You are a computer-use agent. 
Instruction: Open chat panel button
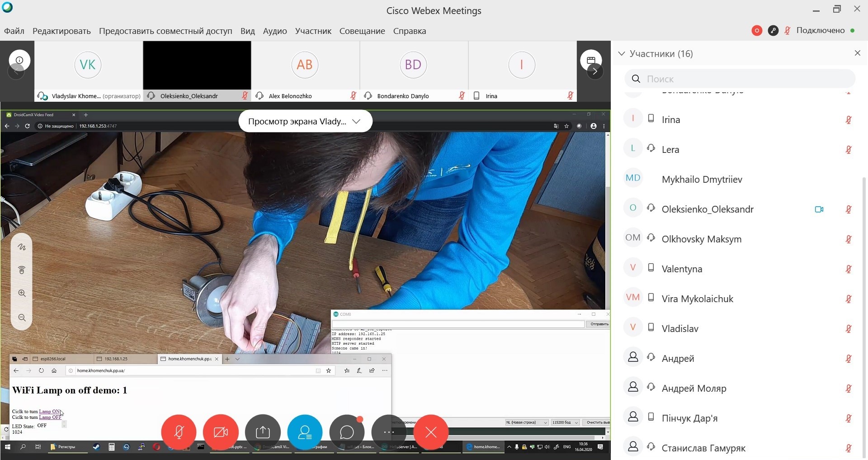coord(347,432)
